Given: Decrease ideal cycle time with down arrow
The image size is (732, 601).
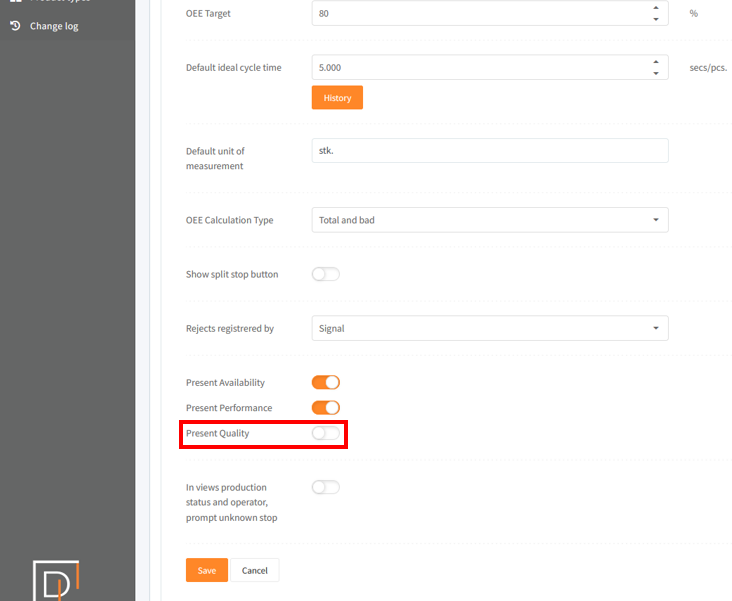Looking at the screenshot, I should [656, 73].
